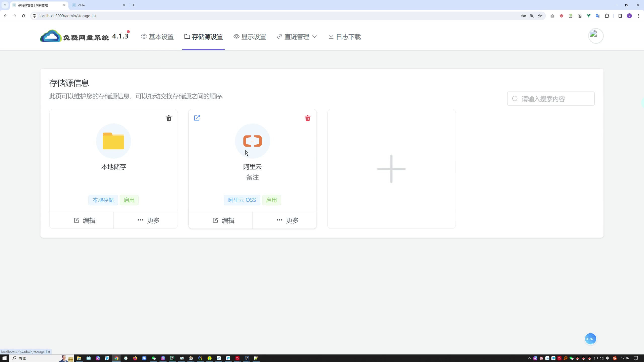Reload the current page
The width and height of the screenshot is (644, 362).
24,16
